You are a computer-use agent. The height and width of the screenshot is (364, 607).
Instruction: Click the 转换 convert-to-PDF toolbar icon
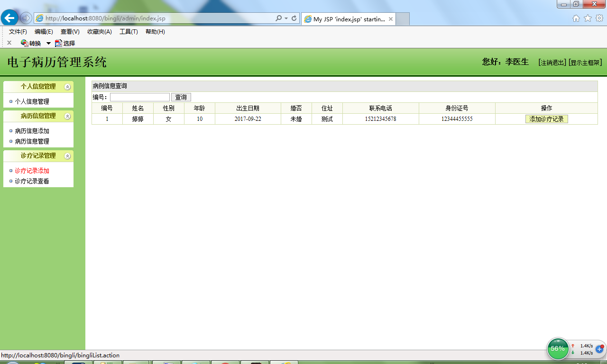point(30,43)
